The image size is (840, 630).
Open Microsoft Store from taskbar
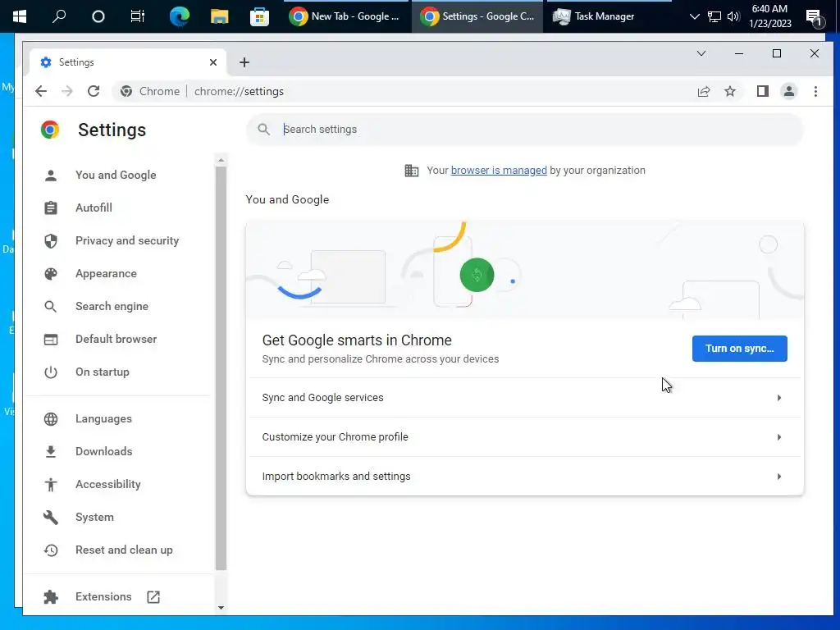pyautogui.click(x=259, y=16)
